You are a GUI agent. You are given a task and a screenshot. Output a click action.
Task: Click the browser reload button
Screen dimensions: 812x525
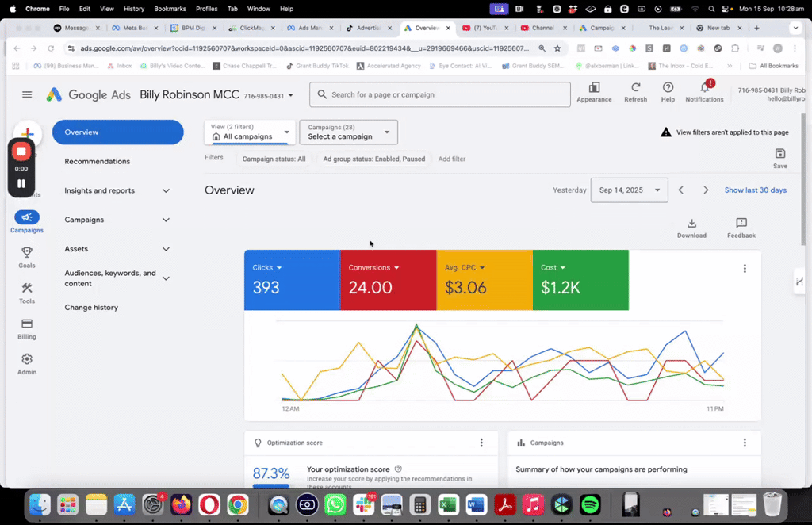51,48
